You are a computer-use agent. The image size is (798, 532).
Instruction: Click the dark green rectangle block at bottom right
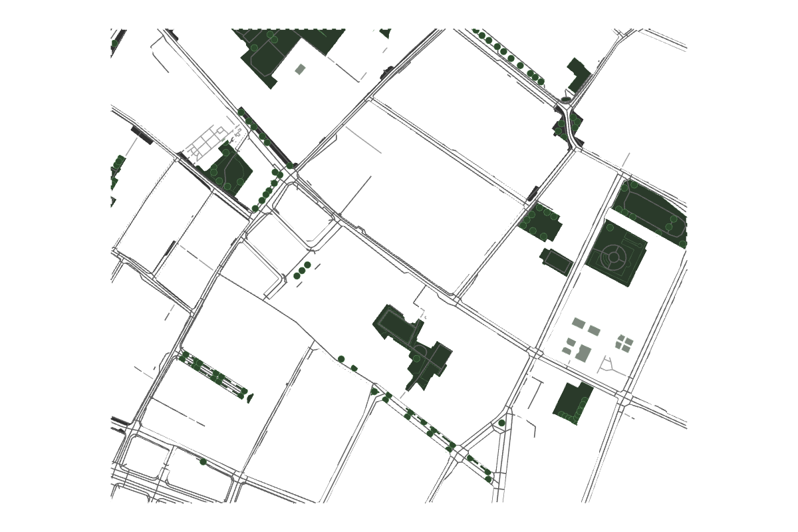click(573, 404)
